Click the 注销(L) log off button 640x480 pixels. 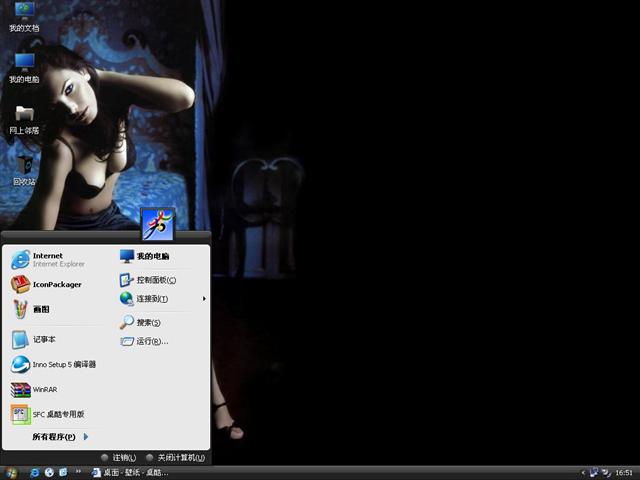point(119,458)
